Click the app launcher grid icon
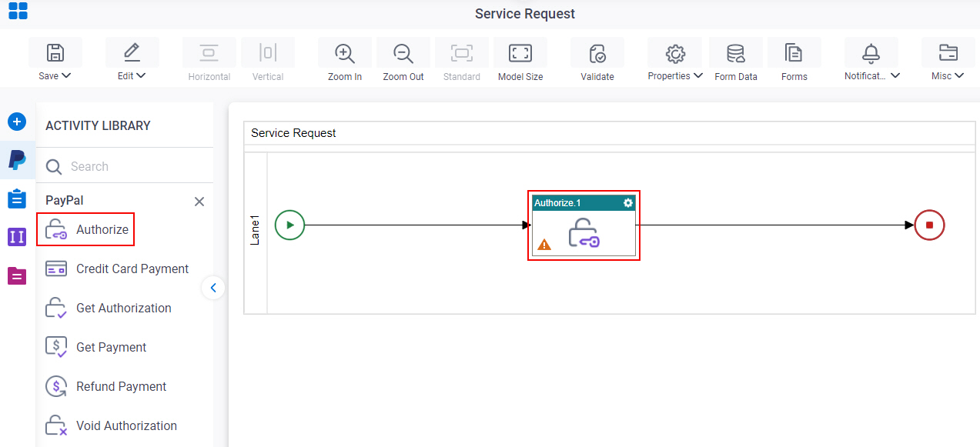 point(18,11)
